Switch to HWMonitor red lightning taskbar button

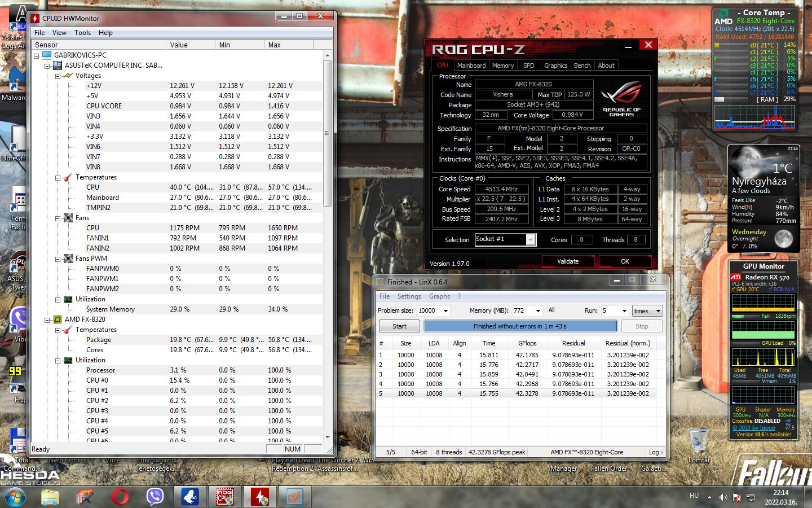click(x=260, y=497)
